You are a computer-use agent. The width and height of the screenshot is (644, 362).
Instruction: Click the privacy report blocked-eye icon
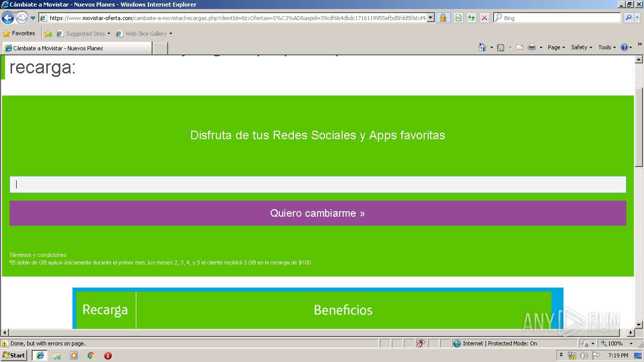pyautogui.click(x=421, y=344)
